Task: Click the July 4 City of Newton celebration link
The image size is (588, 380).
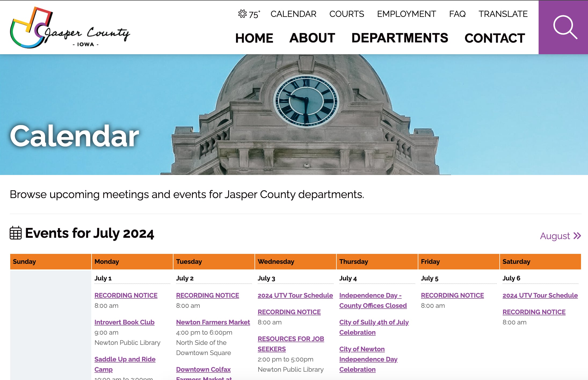Action: pos(368,359)
